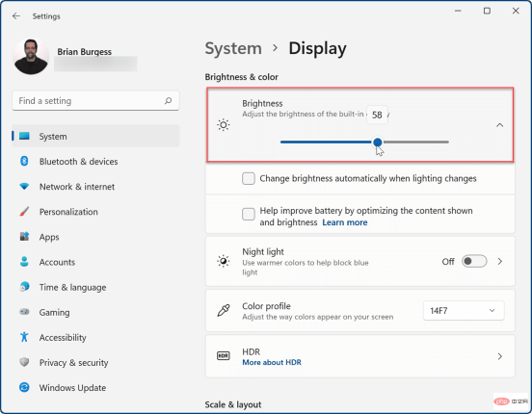This screenshot has width=532, height=414.
Task: Open Night light settings chevron
Action: (x=500, y=261)
